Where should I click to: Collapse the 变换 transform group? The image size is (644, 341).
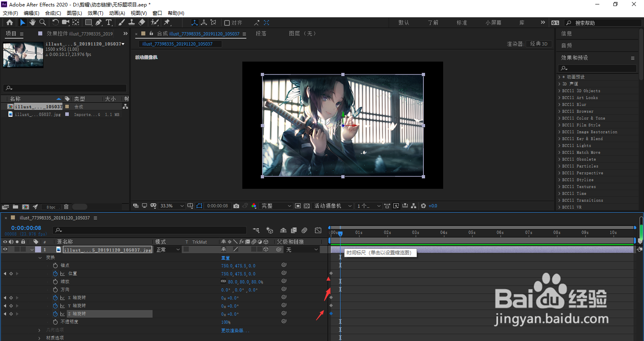pos(40,258)
